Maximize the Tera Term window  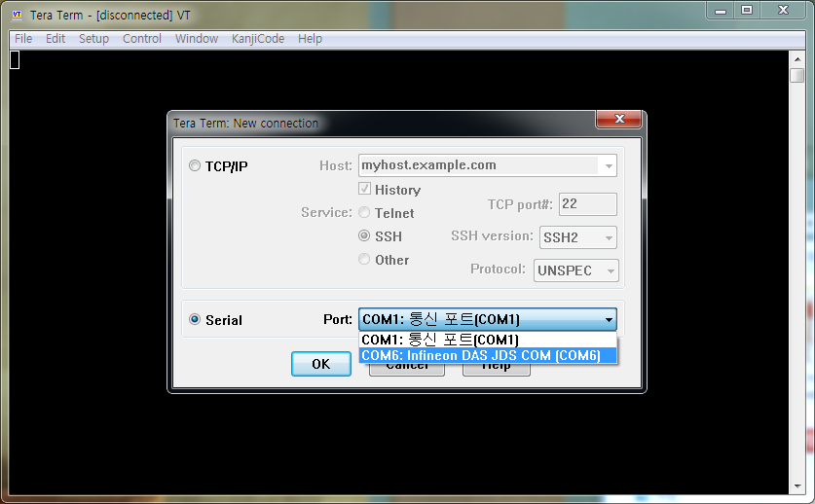[747, 11]
